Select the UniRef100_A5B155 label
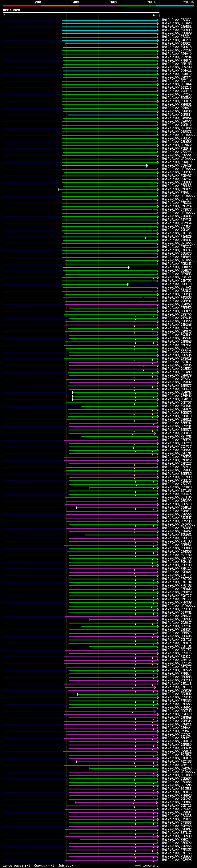Image resolution: width=197 pixels, height=868 pixels. (x=176, y=64)
